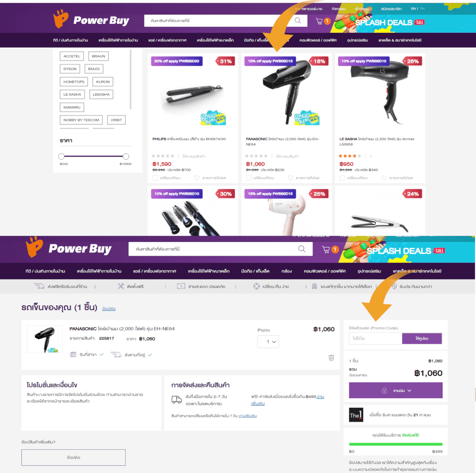Add Philips BHS674/00 to wishlist heart

click(197, 178)
